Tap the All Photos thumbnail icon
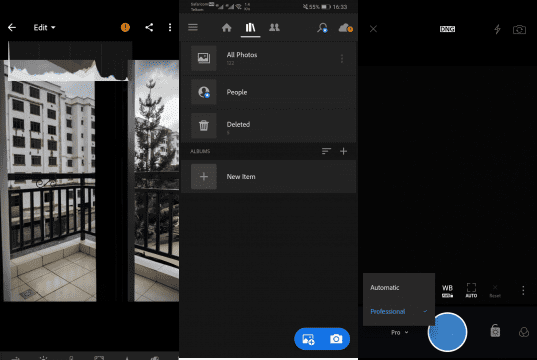Screen dimensions: 537x360 point(204,58)
